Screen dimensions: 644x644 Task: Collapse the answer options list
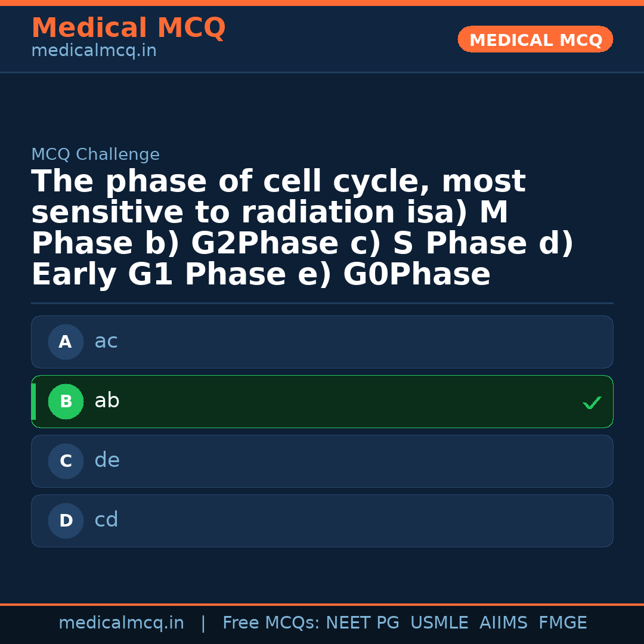pyautogui.click(x=322, y=431)
